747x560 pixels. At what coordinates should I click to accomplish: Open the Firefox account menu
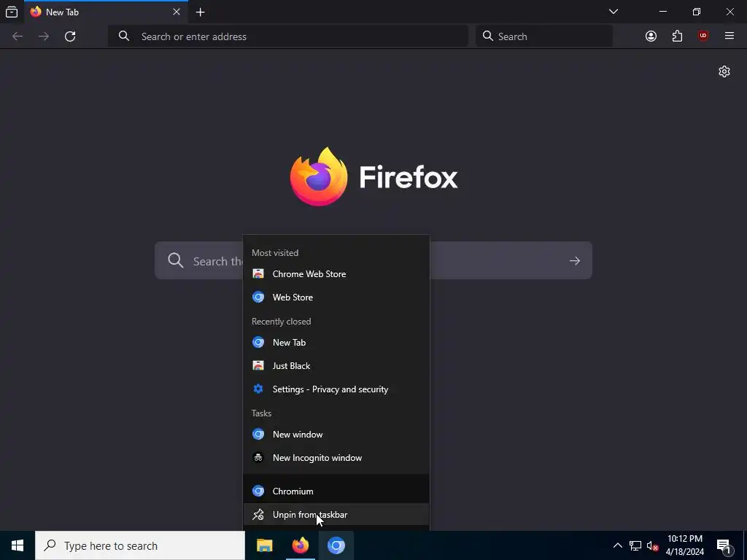(651, 36)
